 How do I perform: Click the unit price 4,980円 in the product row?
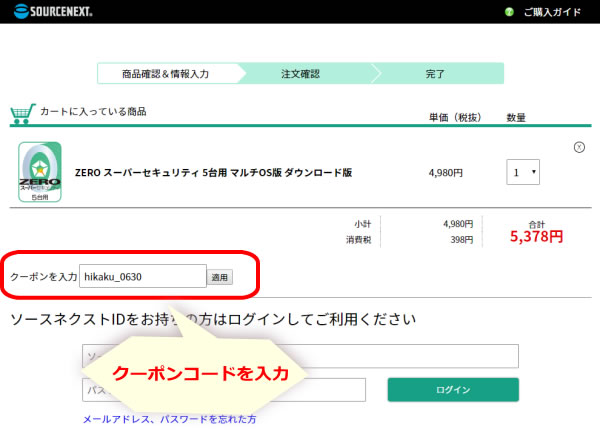tap(445, 173)
